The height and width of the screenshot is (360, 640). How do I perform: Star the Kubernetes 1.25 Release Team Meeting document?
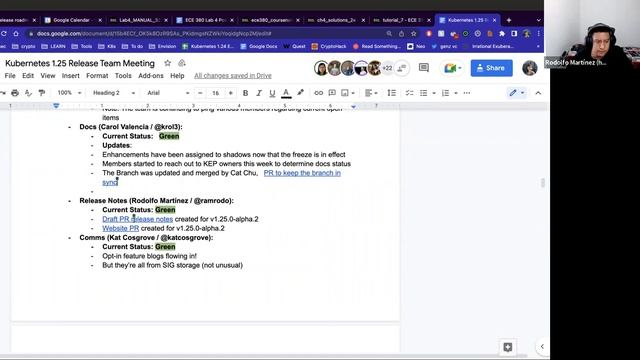tap(167, 63)
